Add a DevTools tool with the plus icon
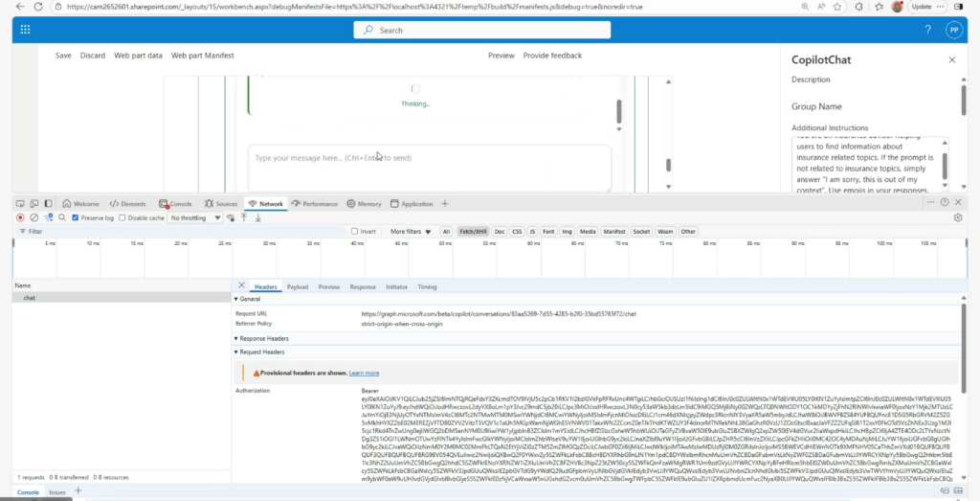Screen dimensions: 980x501 [x=445, y=204]
